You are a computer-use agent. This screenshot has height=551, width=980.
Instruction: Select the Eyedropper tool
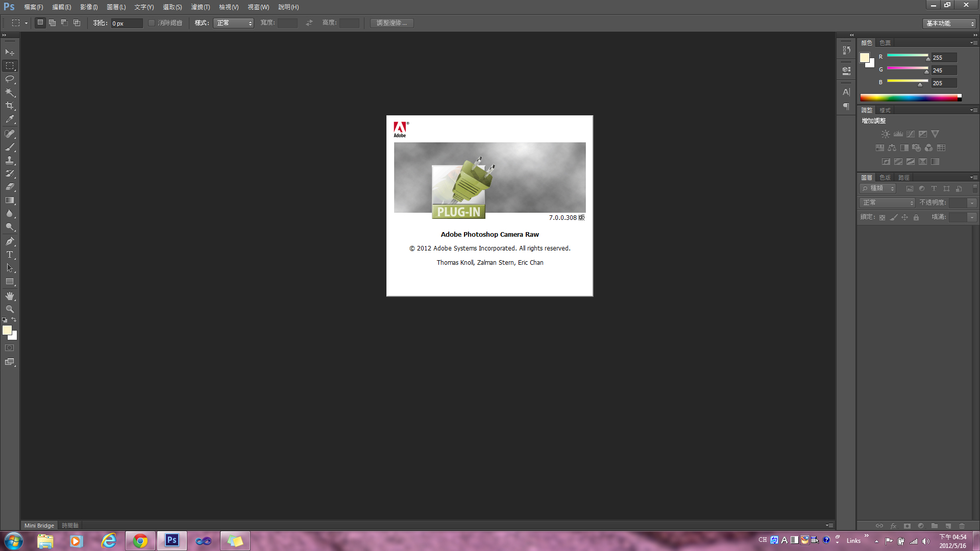tap(10, 119)
